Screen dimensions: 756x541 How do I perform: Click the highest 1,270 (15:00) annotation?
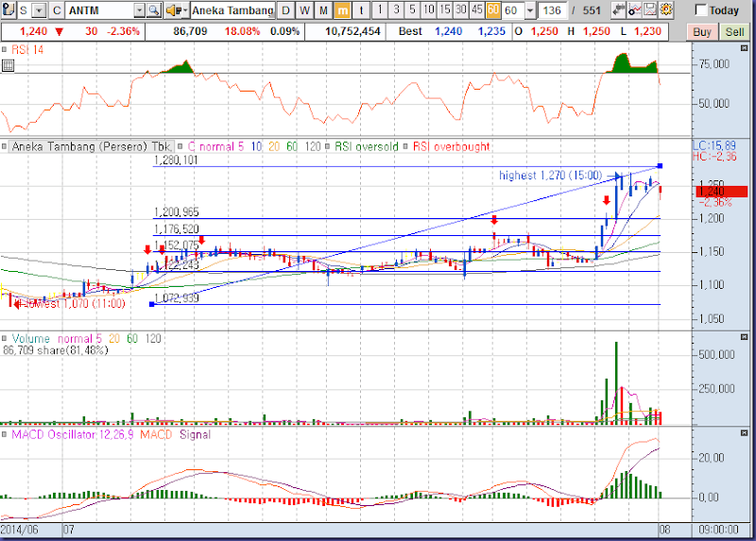550,176
